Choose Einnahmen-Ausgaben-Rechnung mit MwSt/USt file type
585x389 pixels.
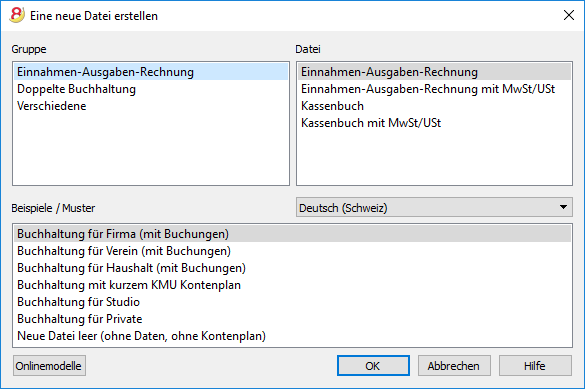[434, 89]
